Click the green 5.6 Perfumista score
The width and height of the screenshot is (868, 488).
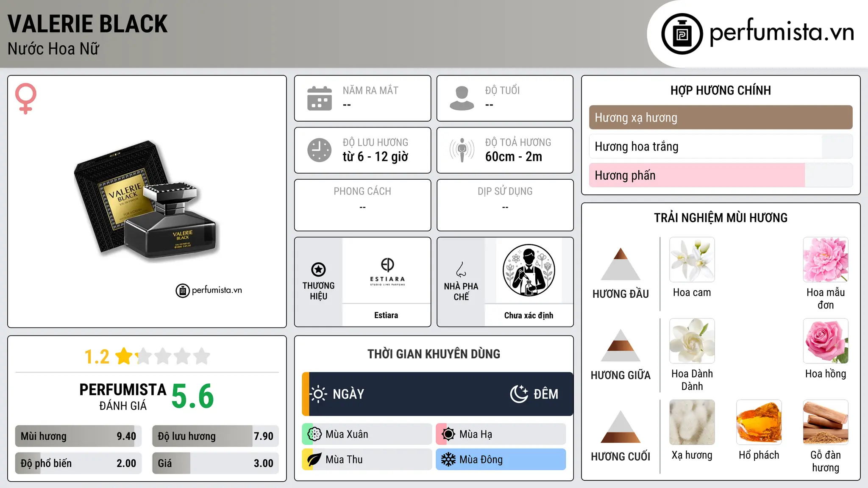[x=193, y=396]
